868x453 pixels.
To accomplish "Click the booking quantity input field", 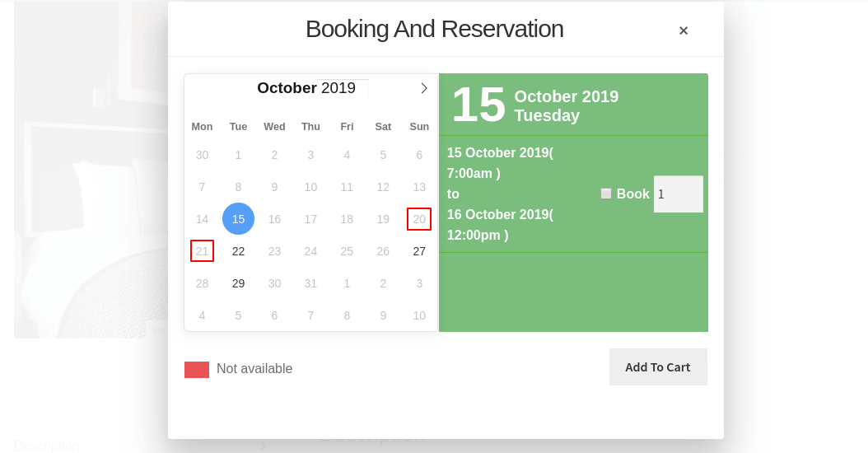I will point(678,194).
